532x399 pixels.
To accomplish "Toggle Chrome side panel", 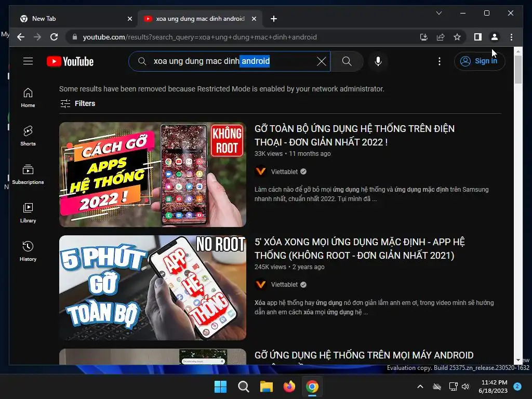I will pyautogui.click(x=478, y=37).
